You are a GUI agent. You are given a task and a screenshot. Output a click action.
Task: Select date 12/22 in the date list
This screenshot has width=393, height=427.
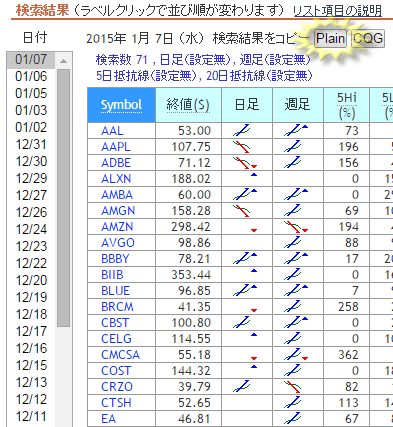31,263
